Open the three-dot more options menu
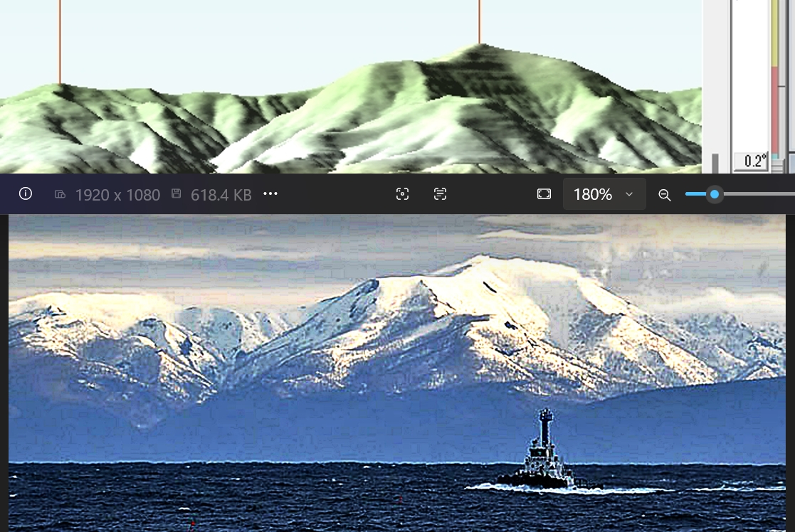This screenshot has height=532, width=795. coord(270,194)
